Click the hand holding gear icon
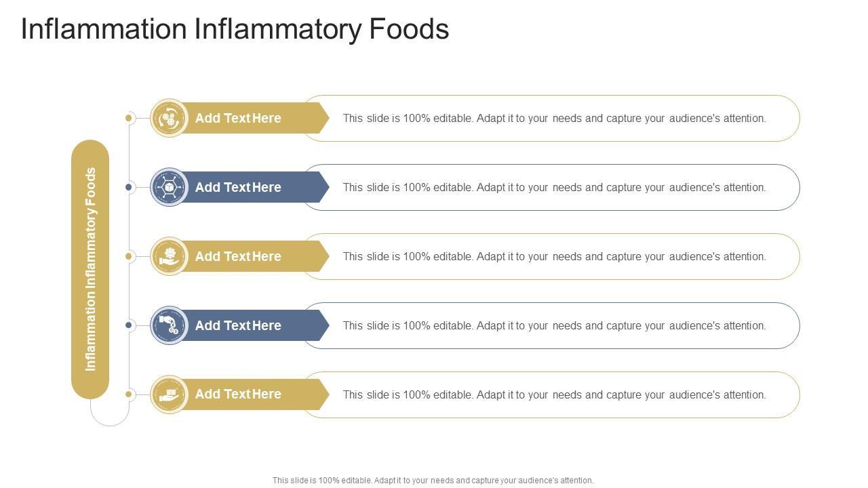 pos(169,257)
